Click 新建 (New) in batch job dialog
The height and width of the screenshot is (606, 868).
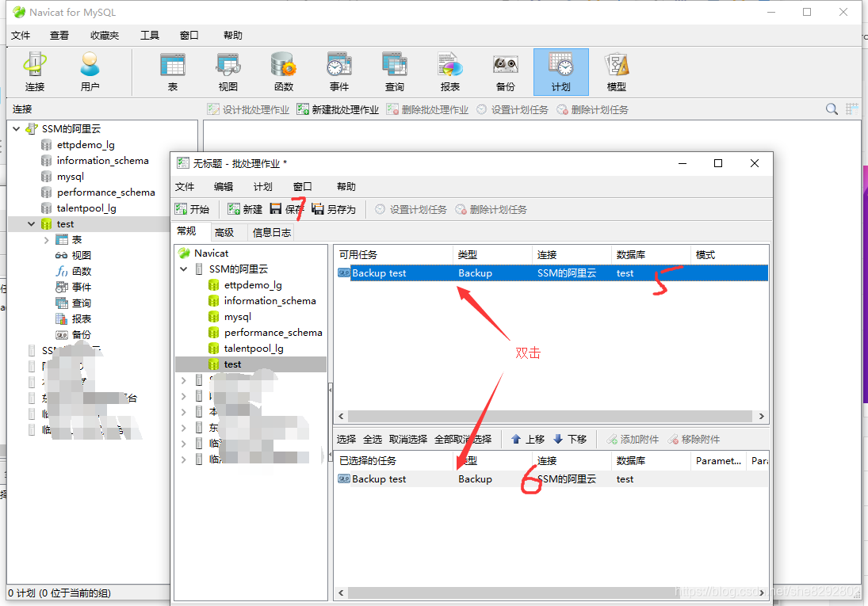click(245, 209)
